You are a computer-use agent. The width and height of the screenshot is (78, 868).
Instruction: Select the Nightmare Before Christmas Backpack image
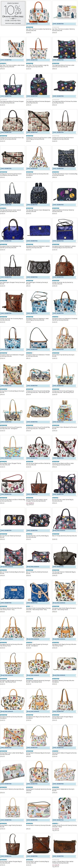click(39, 85)
